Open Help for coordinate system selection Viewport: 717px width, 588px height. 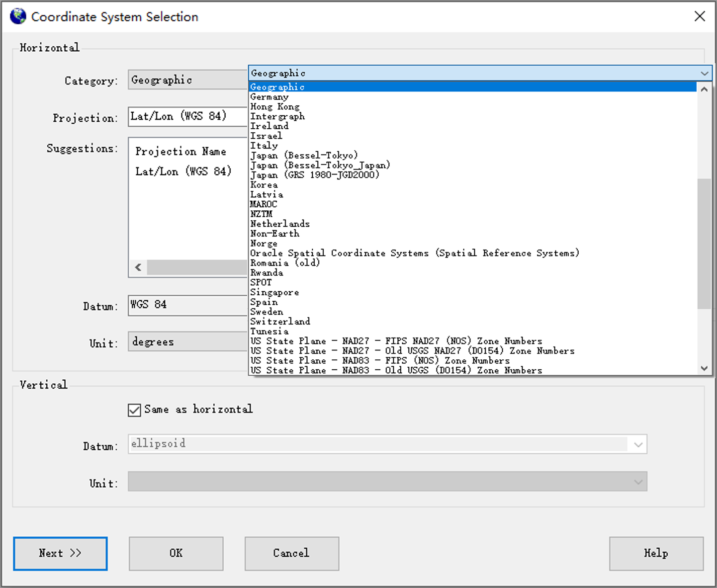tap(656, 553)
